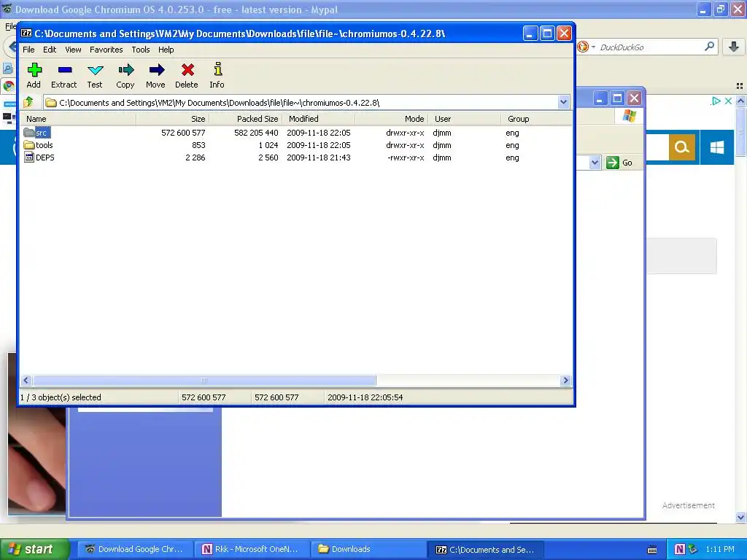The height and width of the screenshot is (560, 747).
Task: Sort by Mode column header
Action: point(392,119)
